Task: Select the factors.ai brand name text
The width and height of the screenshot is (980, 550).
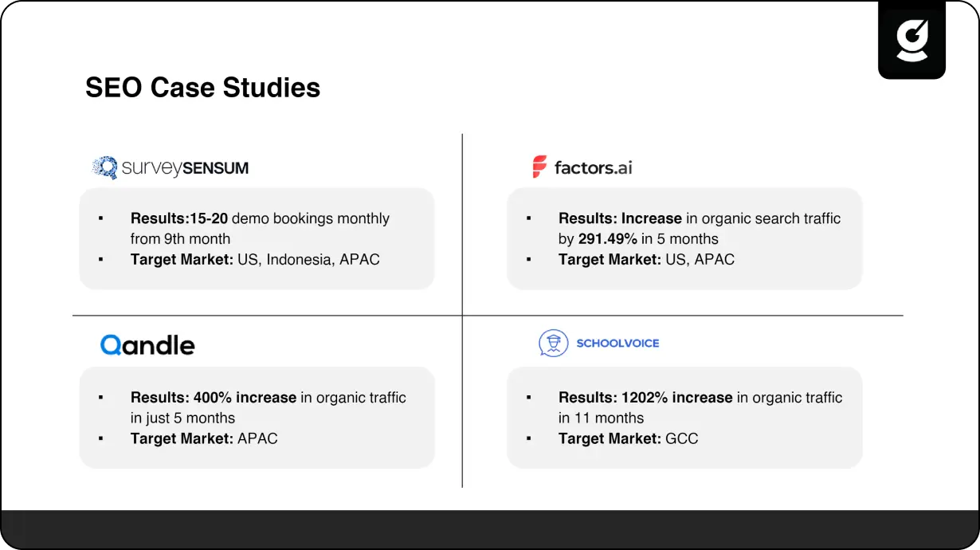Action: [593, 167]
